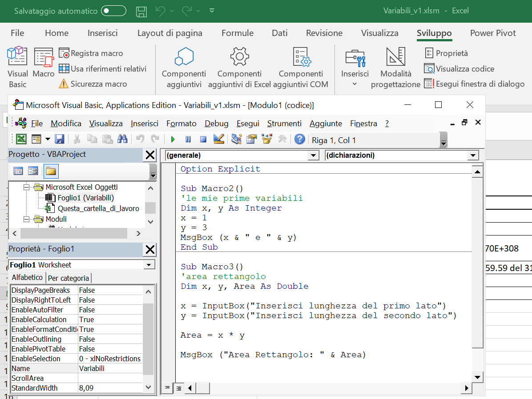The width and height of the screenshot is (532, 399).
Task: Open the Strumenti menu in VBA editor
Action: (284, 124)
